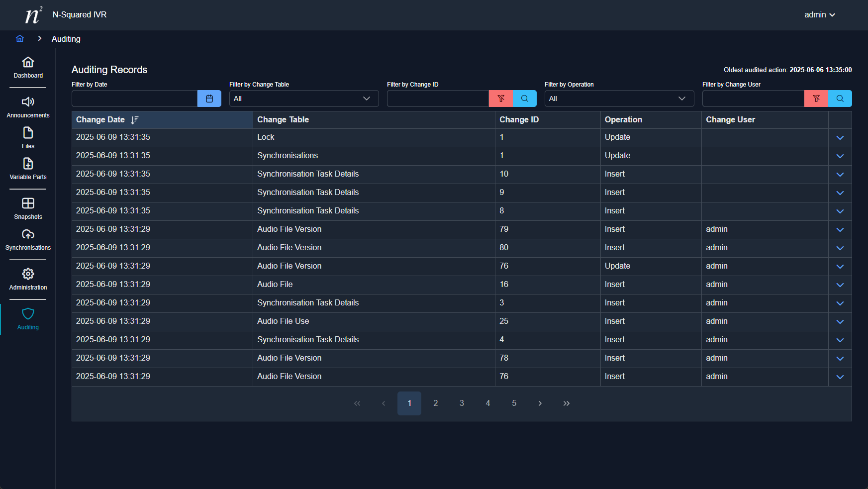The height and width of the screenshot is (489, 868).
Task: Go to Announcements in sidebar
Action: (28, 107)
